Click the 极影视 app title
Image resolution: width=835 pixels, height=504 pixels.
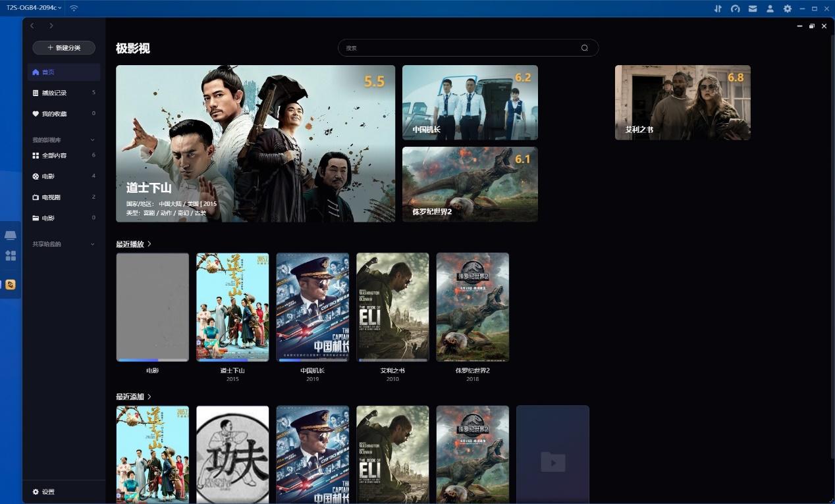[133, 48]
